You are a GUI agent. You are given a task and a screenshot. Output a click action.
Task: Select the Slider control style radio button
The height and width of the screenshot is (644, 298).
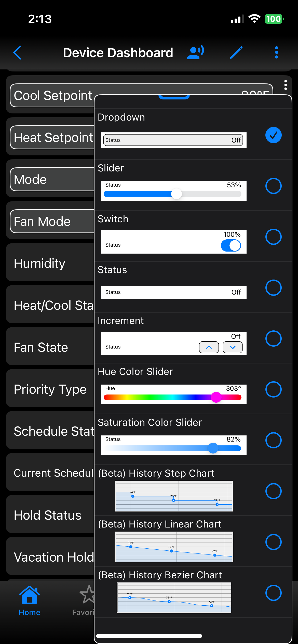click(x=273, y=186)
